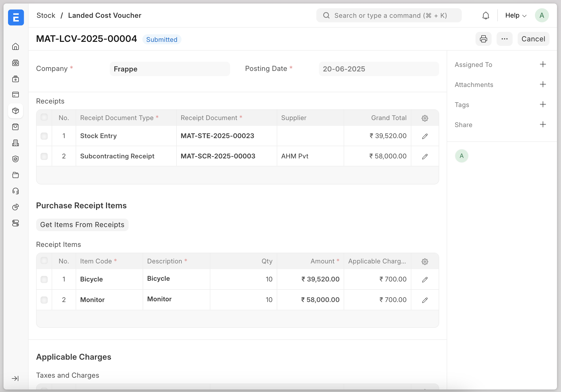Select all rows in Receipt Items table
561x392 pixels.
[x=44, y=261]
